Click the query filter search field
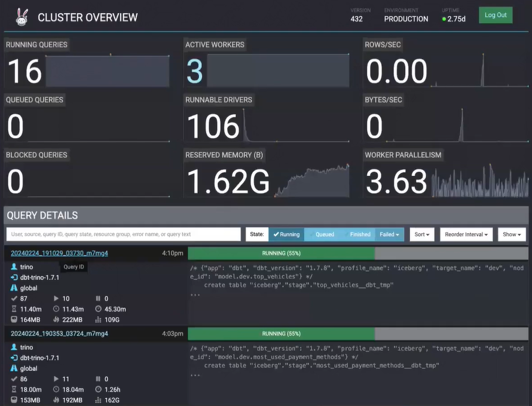This screenshot has width=532, height=406. tap(123, 234)
